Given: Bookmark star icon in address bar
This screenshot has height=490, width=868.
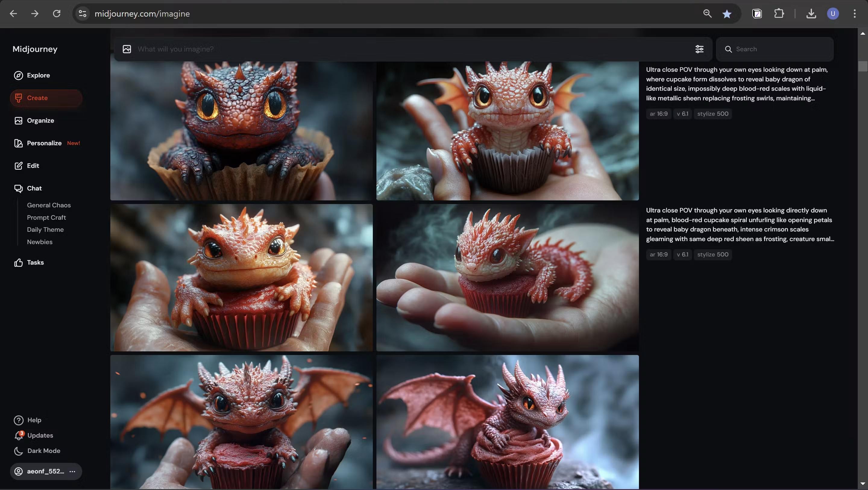Looking at the screenshot, I should (727, 14).
